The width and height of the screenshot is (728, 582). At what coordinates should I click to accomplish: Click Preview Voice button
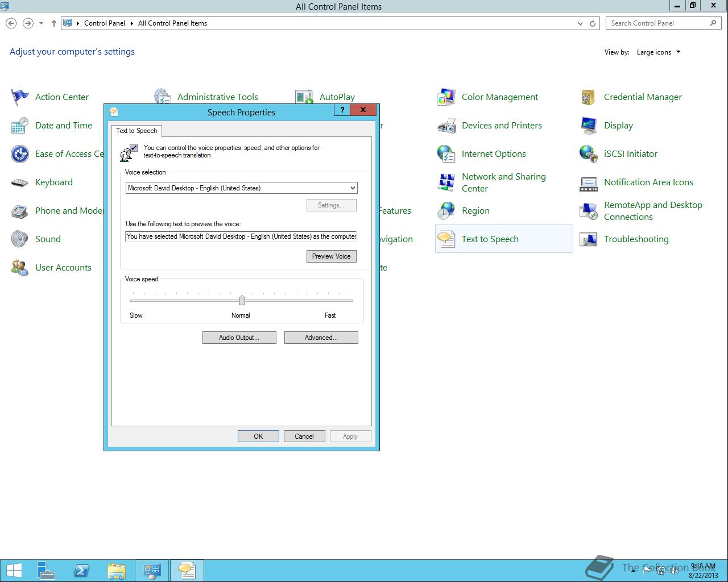tap(332, 256)
